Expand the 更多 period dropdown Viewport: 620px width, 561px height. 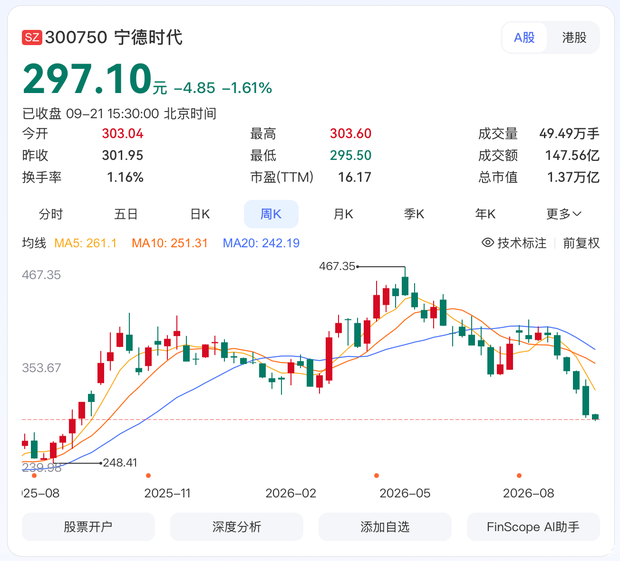coord(564,214)
